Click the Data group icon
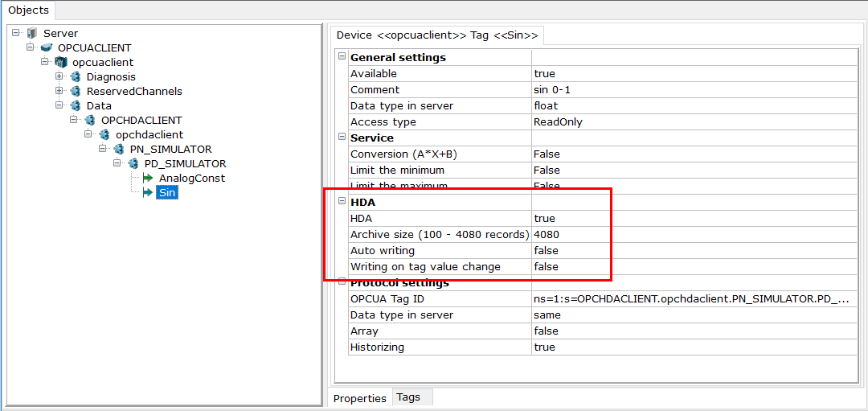 [x=76, y=105]
